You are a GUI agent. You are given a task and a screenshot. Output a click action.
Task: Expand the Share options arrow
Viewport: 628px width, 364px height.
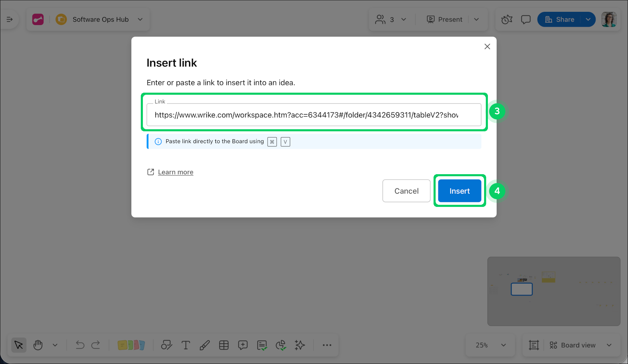click(588, 20)
